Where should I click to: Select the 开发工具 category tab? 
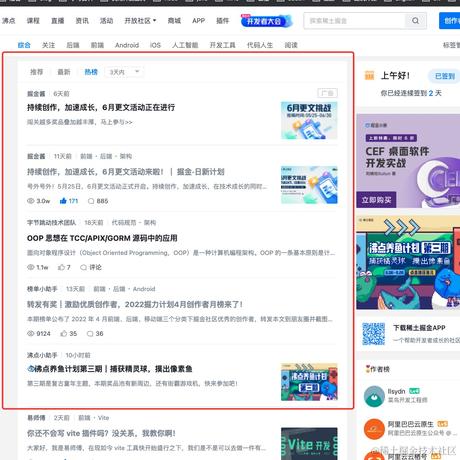coord(222,45)
